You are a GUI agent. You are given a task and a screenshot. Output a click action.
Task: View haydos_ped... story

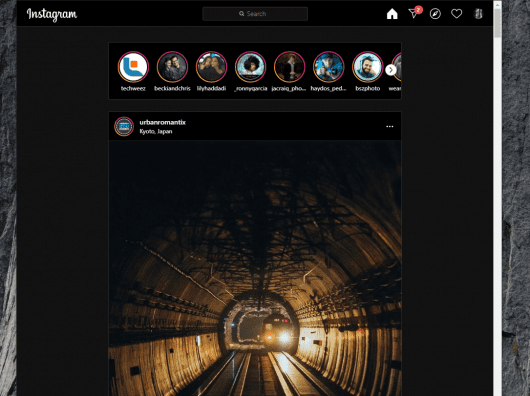(329, 67)
